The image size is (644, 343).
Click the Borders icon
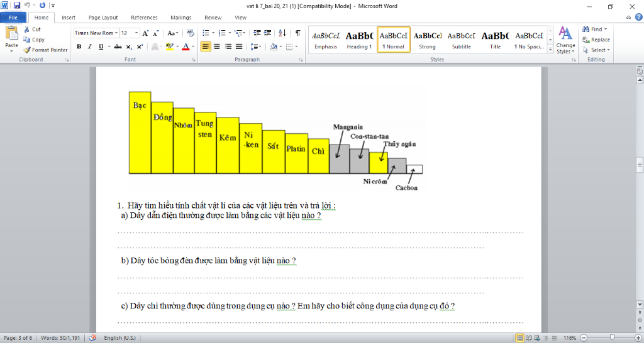(x=289, y=46)
